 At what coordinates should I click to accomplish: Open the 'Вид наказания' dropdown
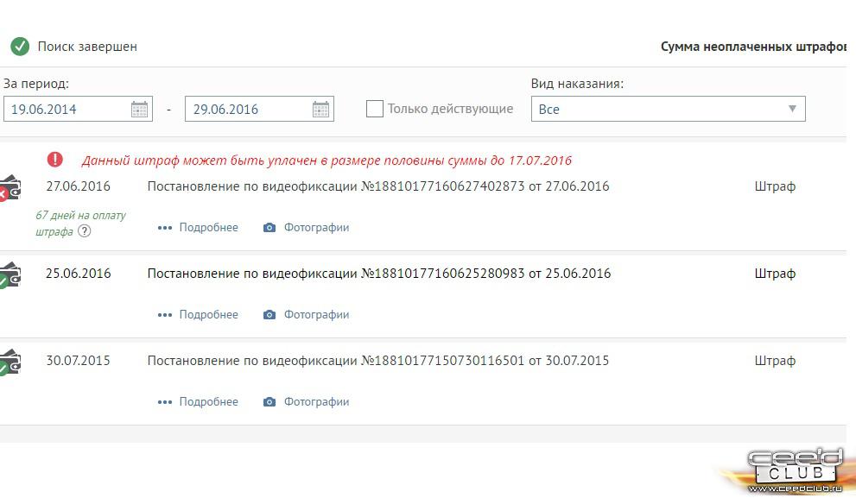coord(668,109)
